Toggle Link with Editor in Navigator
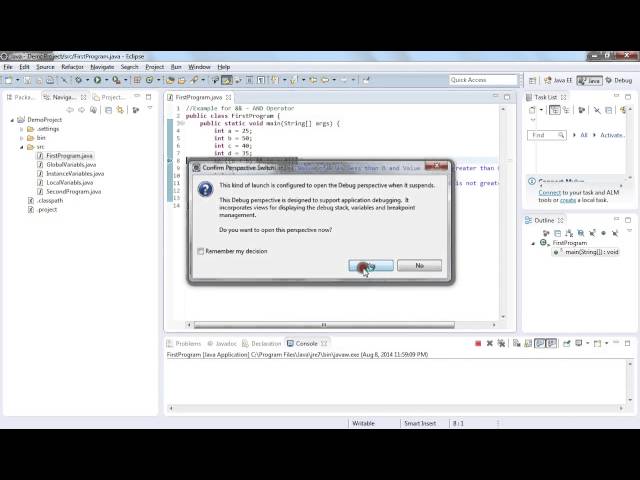Viewport: 640px width, 480px height. coord(120,110)
